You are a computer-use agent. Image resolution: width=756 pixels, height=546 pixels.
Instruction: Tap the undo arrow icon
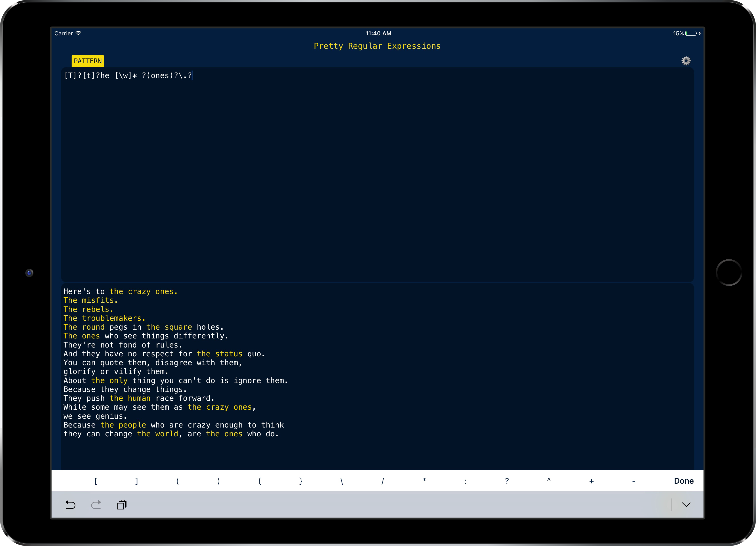[x=70, y=505]
